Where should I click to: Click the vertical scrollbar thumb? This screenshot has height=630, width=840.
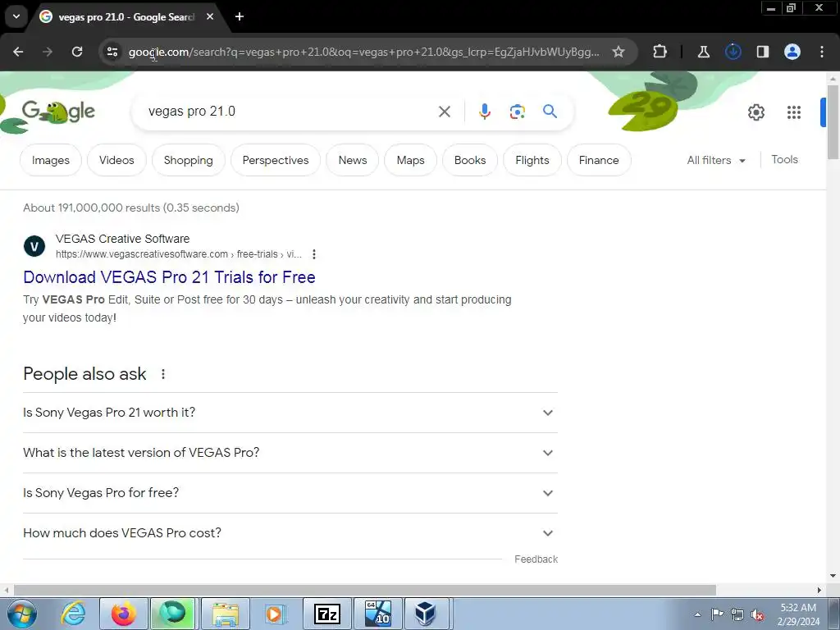point(833,121)
